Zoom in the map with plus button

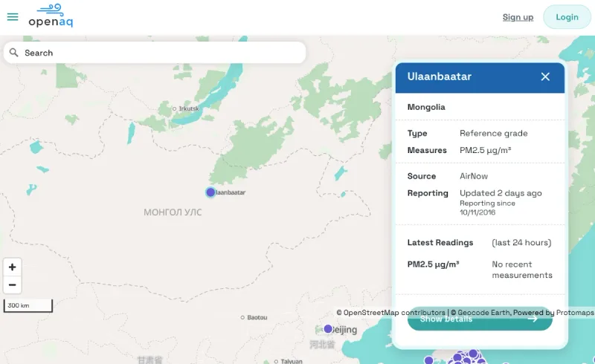(x=12, y=267)
